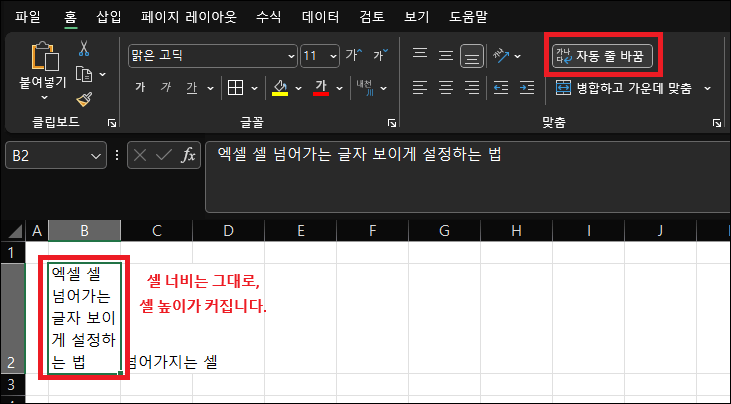Click the increase indent icon

pos(527,88)
